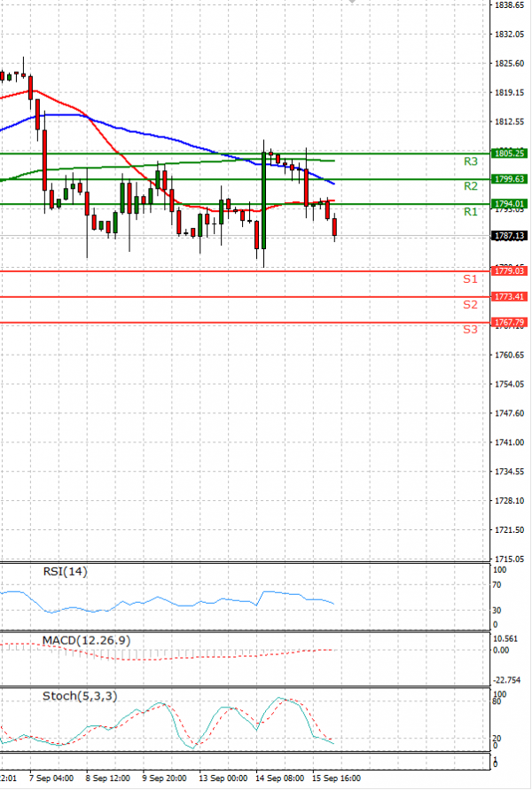Click the 70 level on RSI scale

497,585
